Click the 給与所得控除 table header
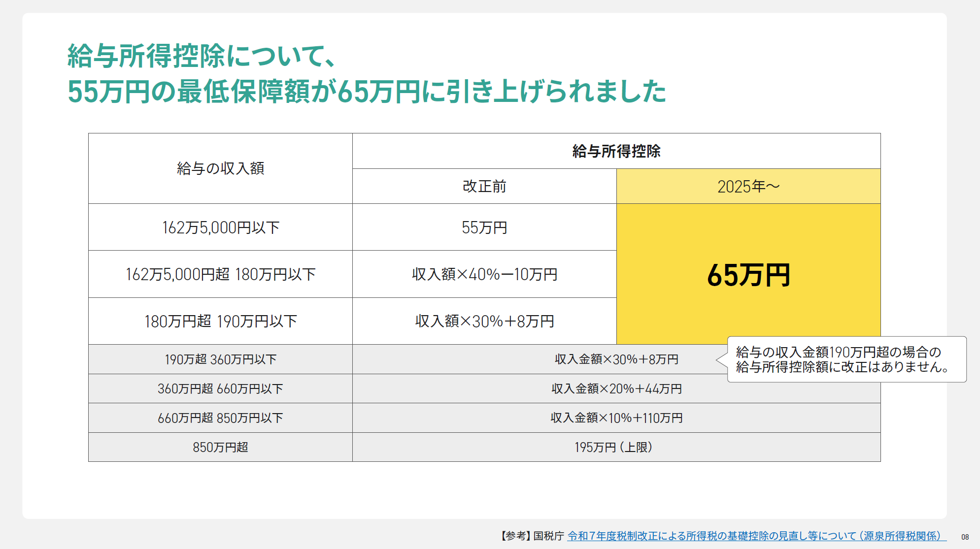 (616, 150)
